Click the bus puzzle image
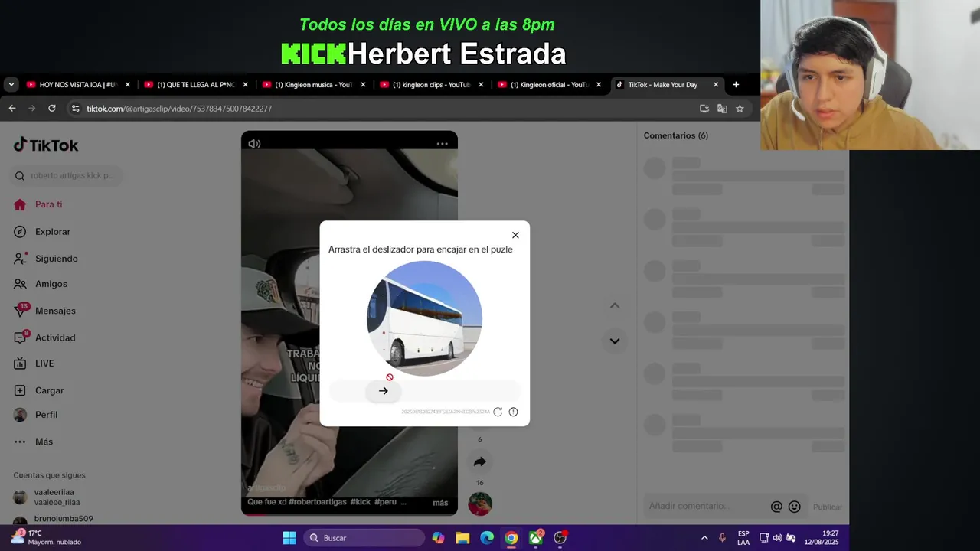 424,318
